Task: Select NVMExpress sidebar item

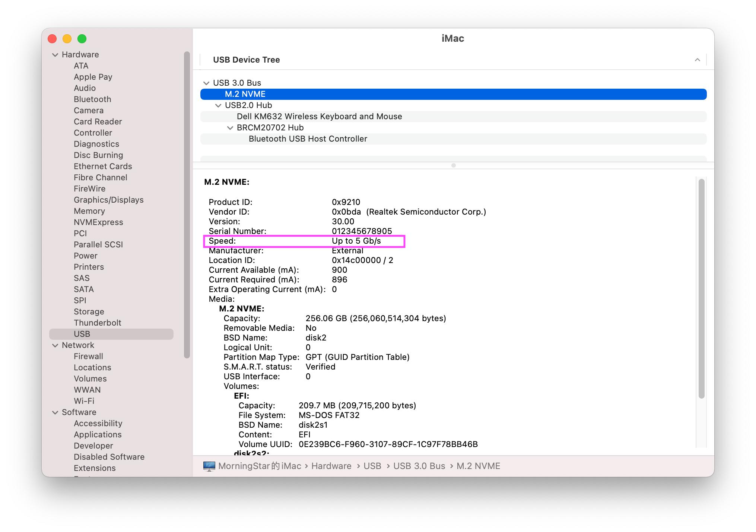Action: point(98,222)
